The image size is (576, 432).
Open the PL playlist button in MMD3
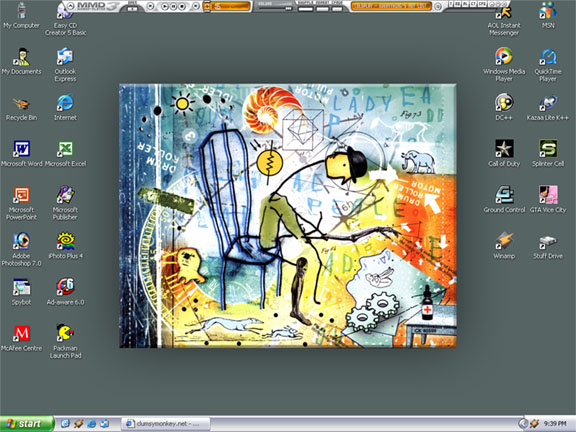pyautogui.click(x=465, y=4)
